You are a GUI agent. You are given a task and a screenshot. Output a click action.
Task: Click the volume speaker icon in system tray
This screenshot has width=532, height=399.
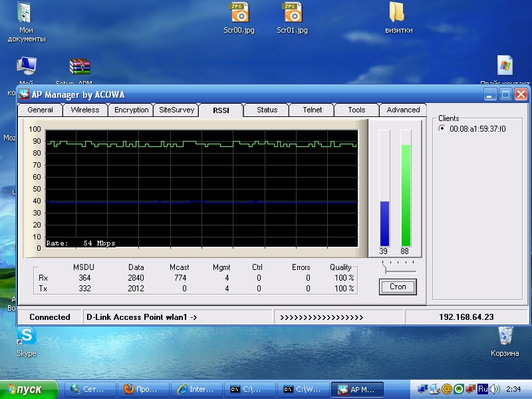[495, 389]
